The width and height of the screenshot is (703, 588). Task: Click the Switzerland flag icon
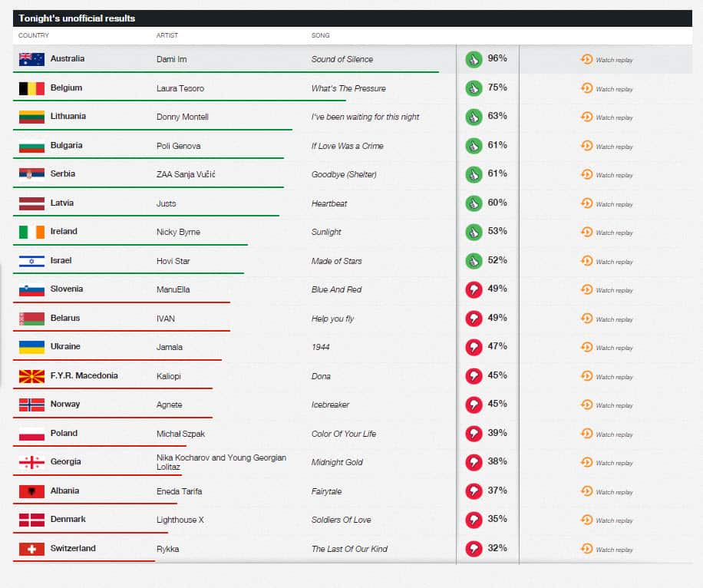(x=31, y=549)
